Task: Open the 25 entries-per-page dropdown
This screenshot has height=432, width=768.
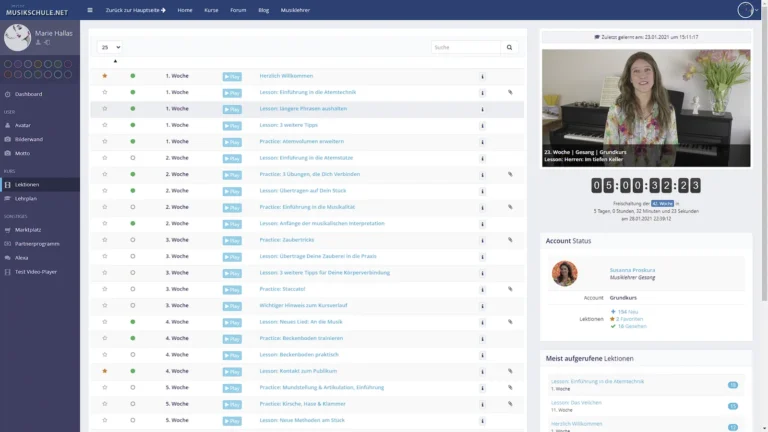Action: 109,48
